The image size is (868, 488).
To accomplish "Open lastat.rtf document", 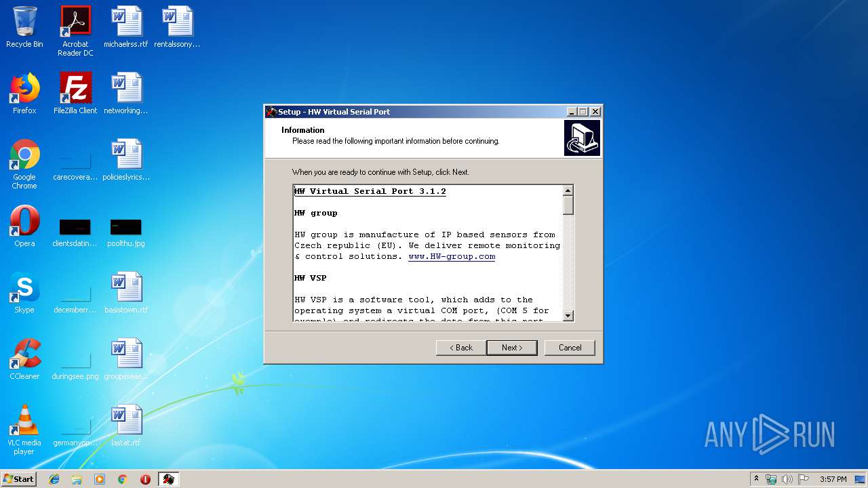I will (126, 426).
